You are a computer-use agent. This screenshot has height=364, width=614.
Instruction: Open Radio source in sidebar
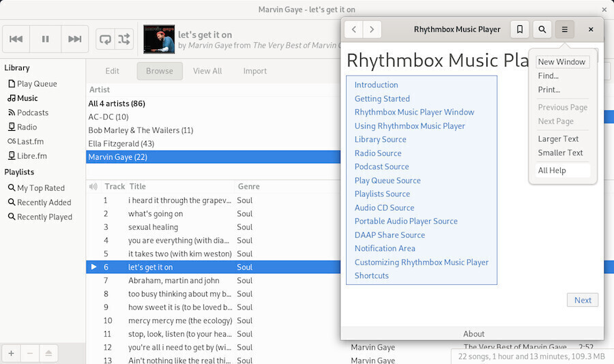pos(23,127)
